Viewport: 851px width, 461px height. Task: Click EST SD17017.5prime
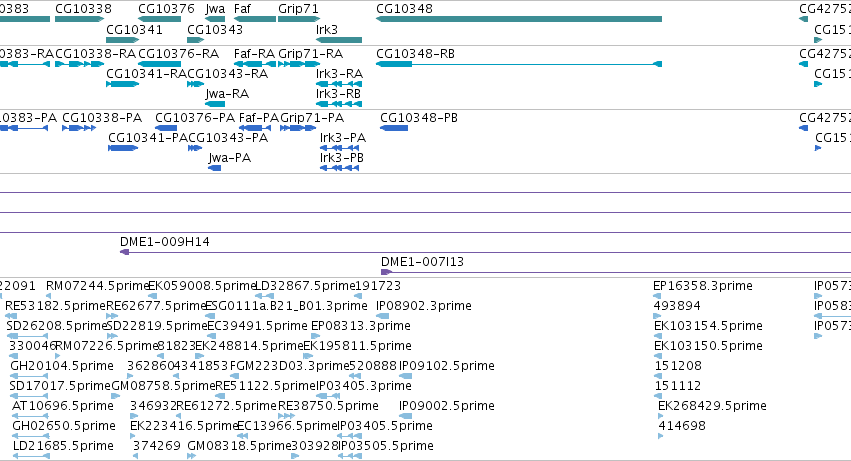pos(60,386)
